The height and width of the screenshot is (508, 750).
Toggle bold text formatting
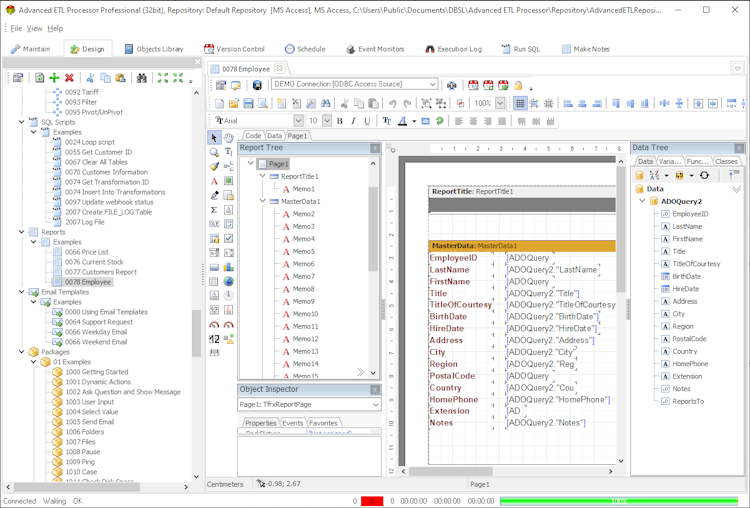pyautogui.click(x=339, y=121)
